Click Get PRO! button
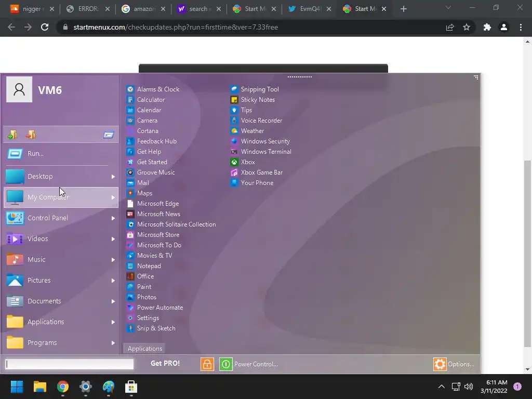Screen dimensions: 532x399 165,363
